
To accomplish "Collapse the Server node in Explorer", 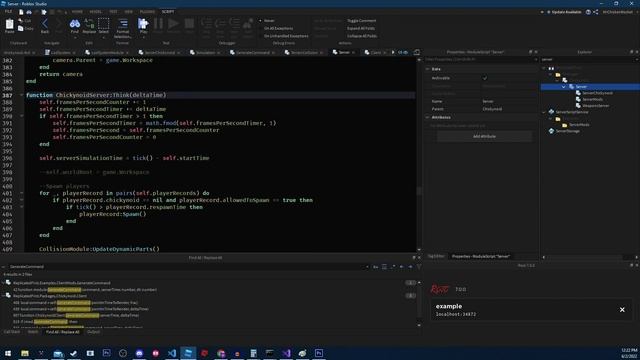I will [564, 87].
